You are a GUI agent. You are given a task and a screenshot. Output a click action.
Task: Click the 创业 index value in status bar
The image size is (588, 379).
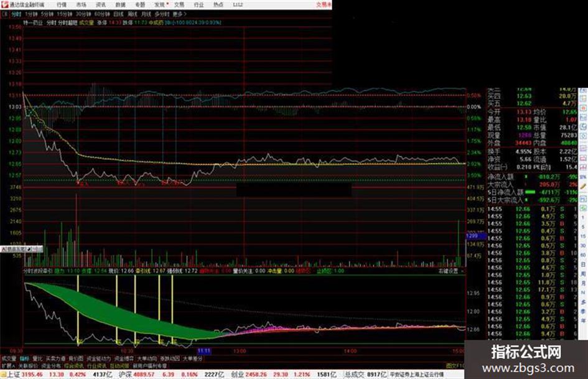click(256, 375)
